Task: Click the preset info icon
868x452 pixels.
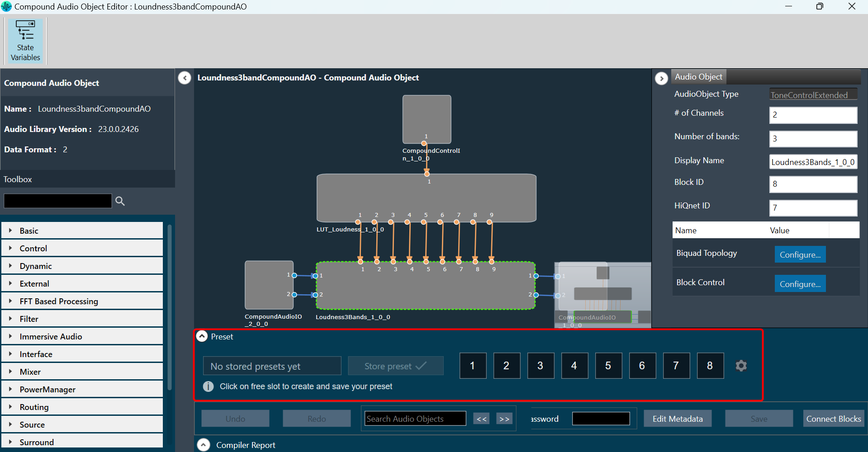Action: (x=208, y=386)
